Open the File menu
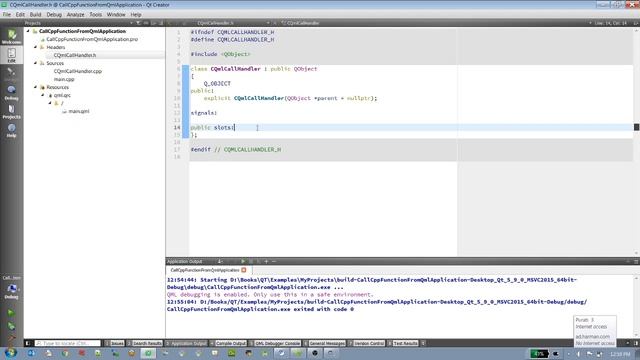The width and height of the screenshot is (640, 360). point(7,14)
